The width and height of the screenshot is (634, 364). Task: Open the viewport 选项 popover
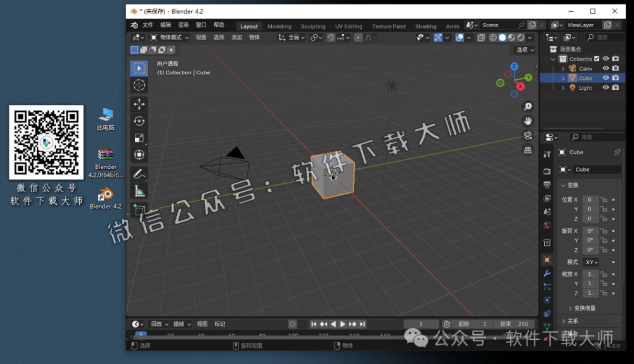[x=523, y=50]
